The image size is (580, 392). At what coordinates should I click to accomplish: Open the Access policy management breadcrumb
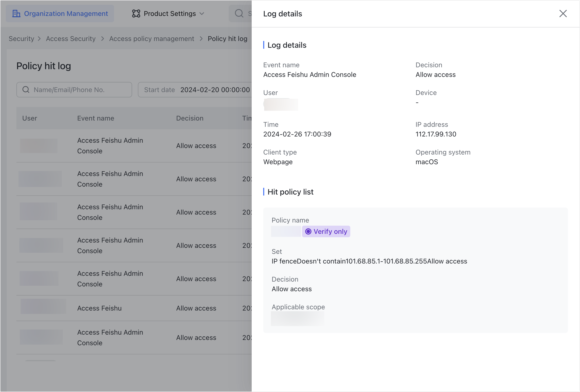pos(151,39)
